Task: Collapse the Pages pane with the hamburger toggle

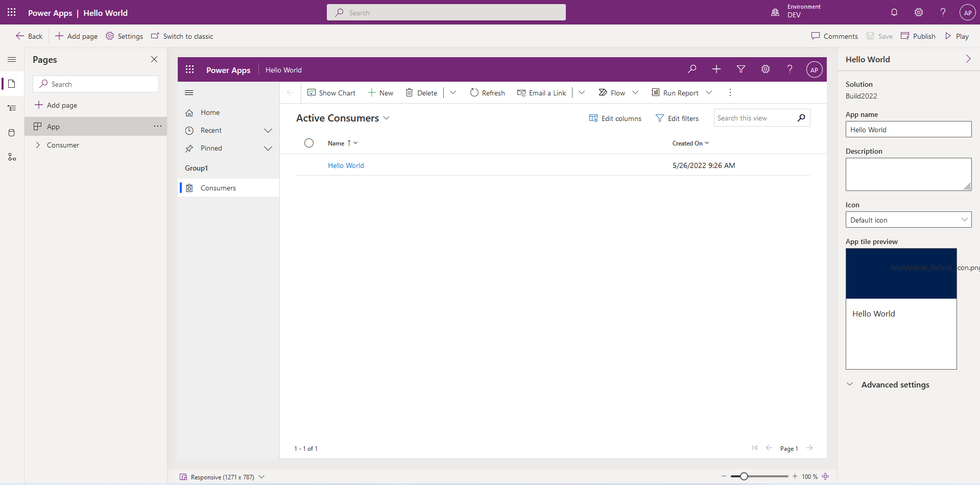Action: [12, 59]
